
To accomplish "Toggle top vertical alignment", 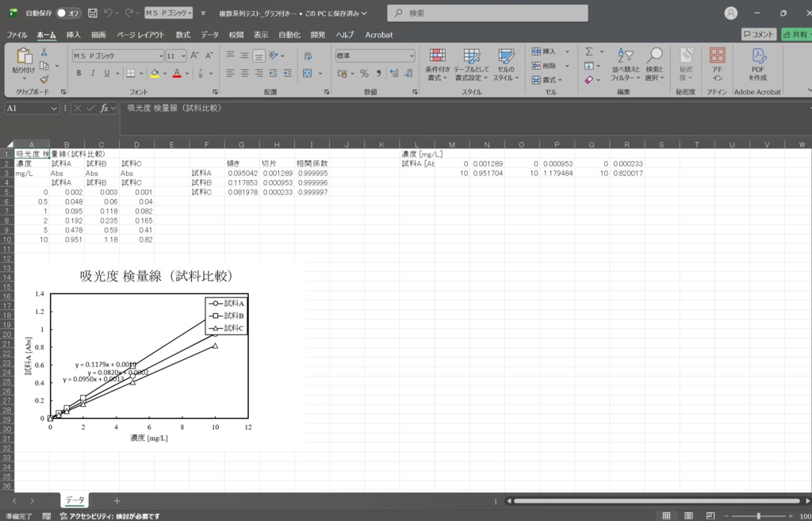I will tap(231, 56).
